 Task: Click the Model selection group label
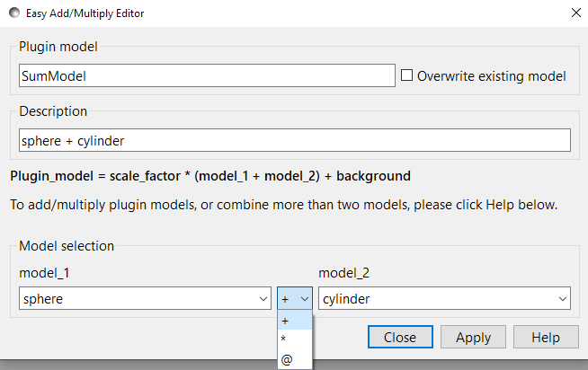67,246
